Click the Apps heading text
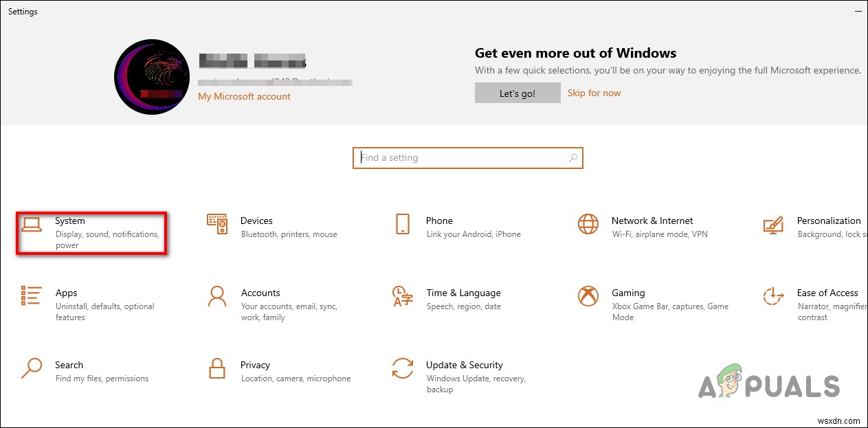Image resolution: width=868 pixels, height=428 pixels. tap(67, 293)
